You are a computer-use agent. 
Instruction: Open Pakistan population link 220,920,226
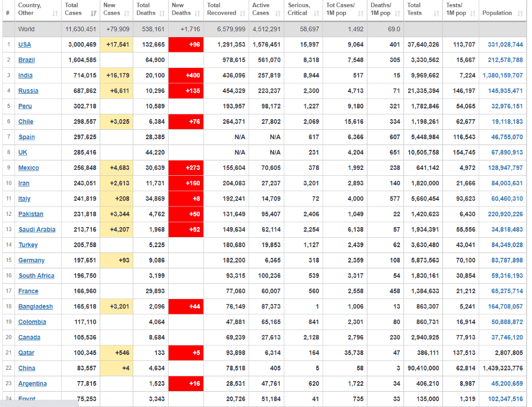(505, 214)
